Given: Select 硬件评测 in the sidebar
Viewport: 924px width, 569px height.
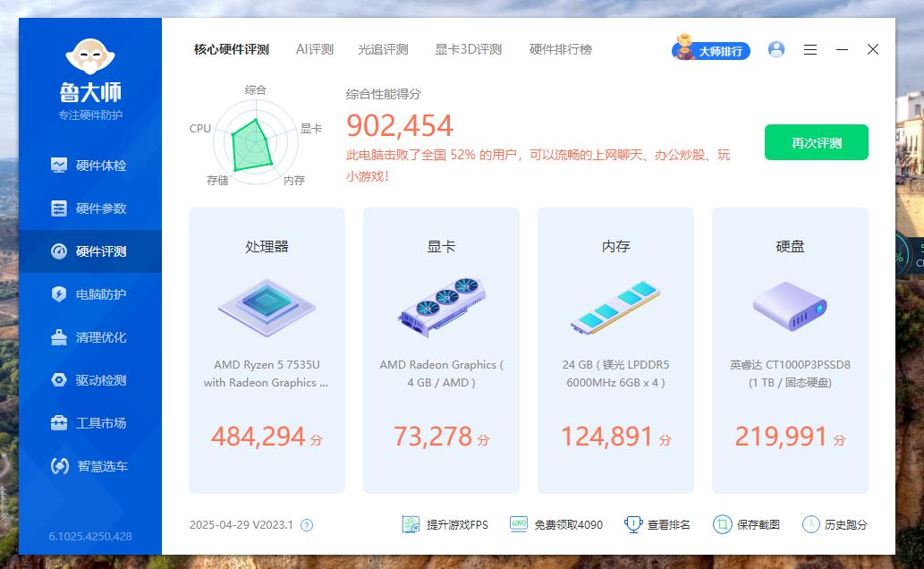Looking at the screenshot, I should point(90,251).
